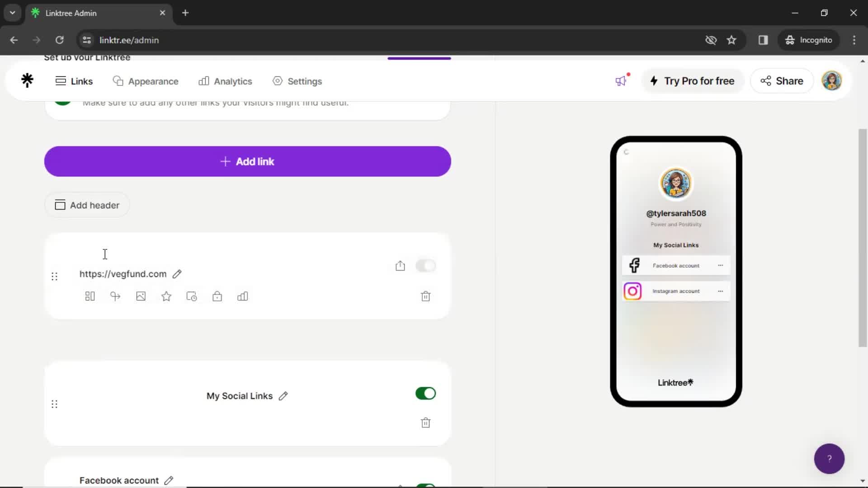Click the lock/schedule icon on vegfund link

(217, 297)
